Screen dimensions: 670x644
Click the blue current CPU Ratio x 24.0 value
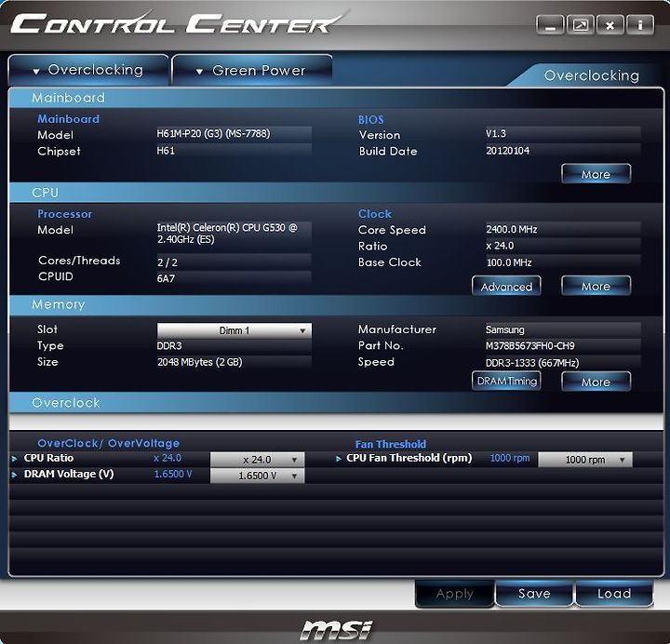click(x=167, y=458)
